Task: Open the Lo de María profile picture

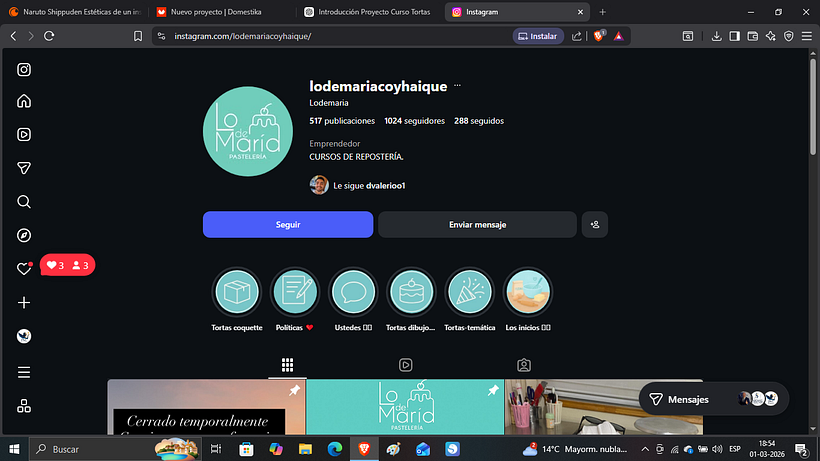Action: pos(248,131)
